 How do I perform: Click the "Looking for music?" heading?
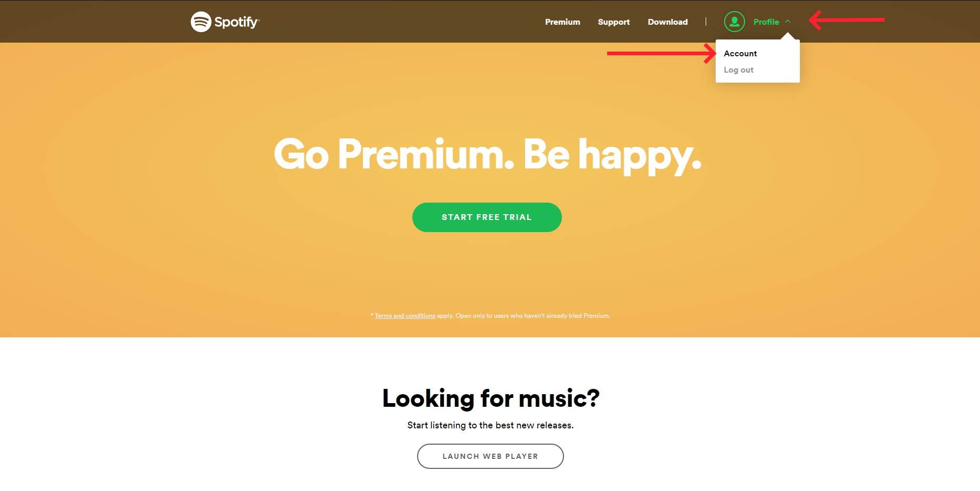click(490, 398)
